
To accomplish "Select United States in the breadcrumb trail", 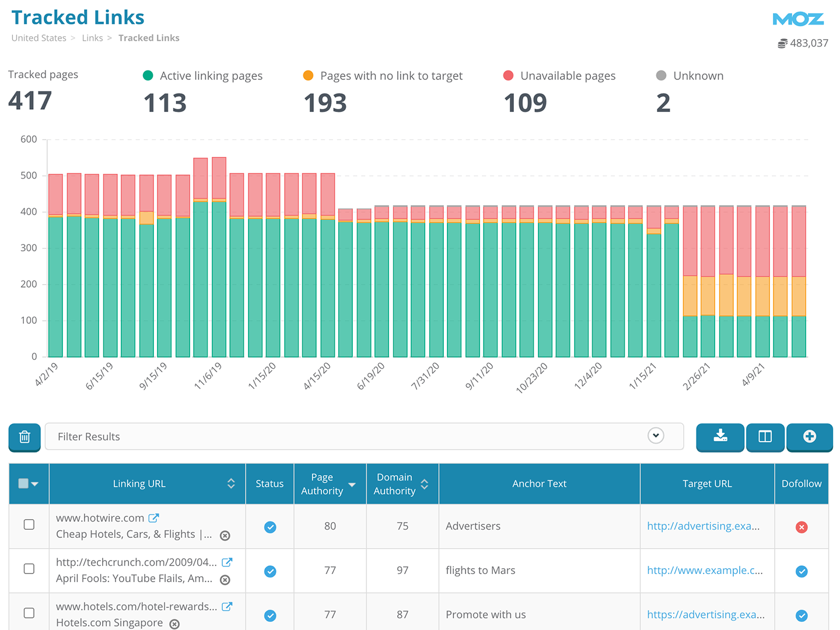I will (x=38, y=37).
